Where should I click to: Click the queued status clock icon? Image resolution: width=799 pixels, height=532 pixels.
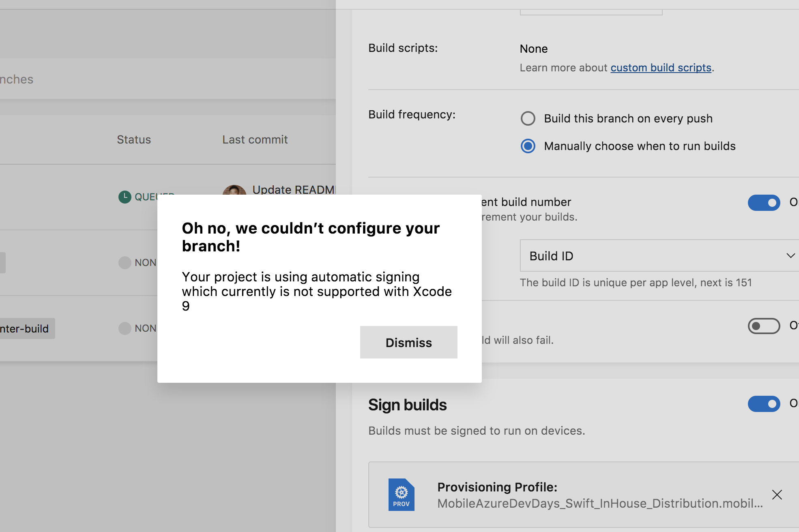pos(125,197)
